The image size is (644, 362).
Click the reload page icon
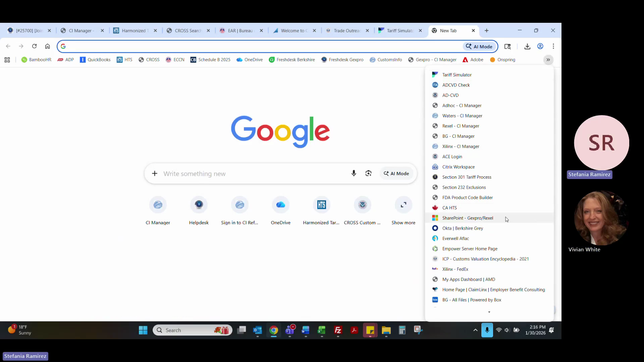tap(34, 46)
